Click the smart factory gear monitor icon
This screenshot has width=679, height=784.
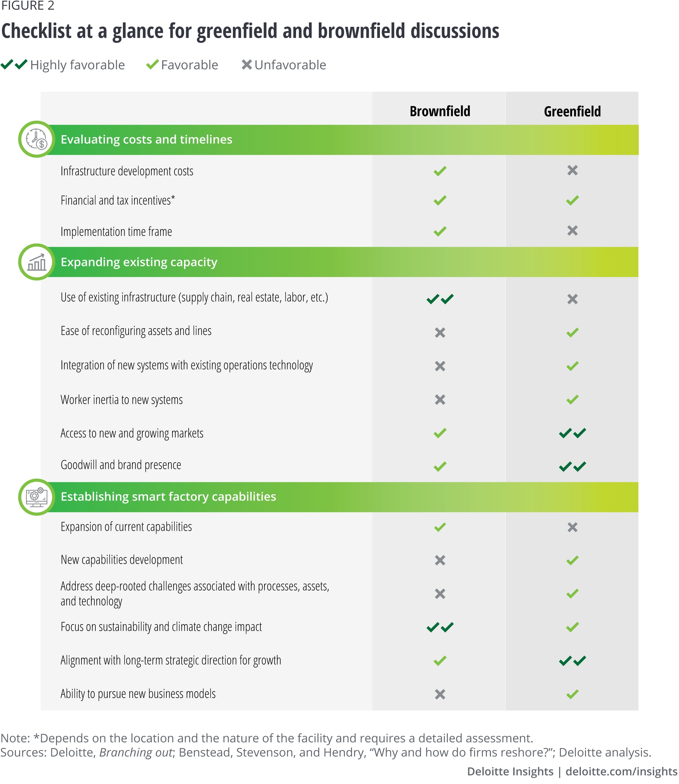pyautogui.click(x=37, y=497)
